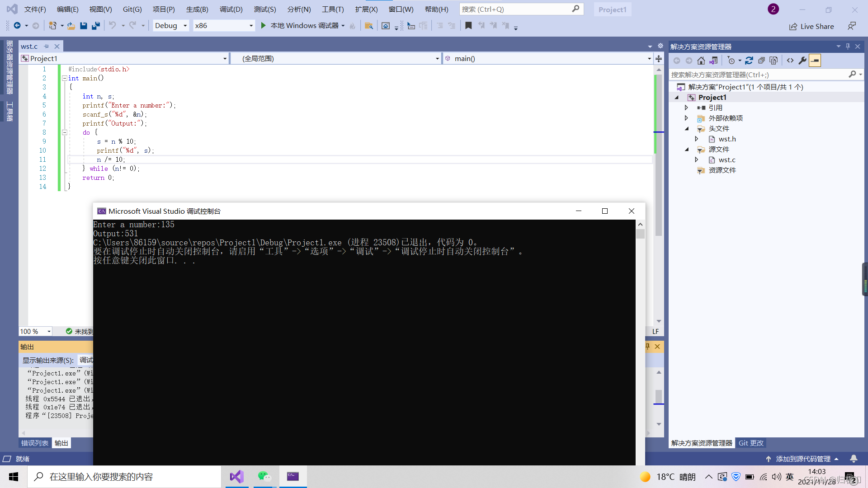Open the Windows Start button
Screen dimensions: 868x488
point(14,477)
